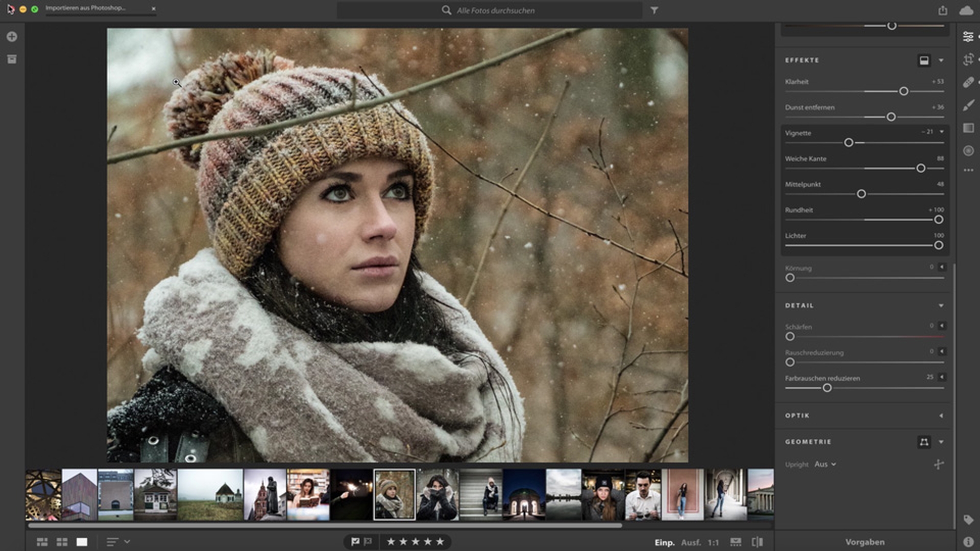
Task: Toggle the pick flag below photo
Action: point(355,542)
